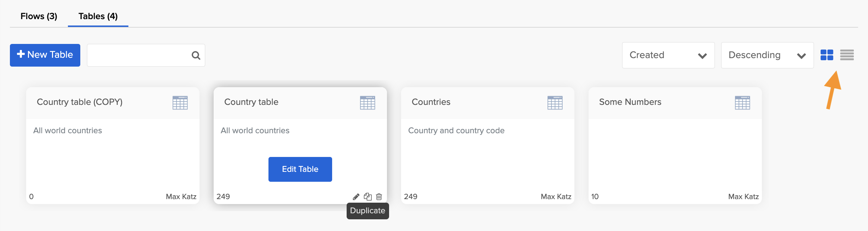Open the Created sort-by dropdown
This screenshot has height=231, width=868.
tap(668, 55)
